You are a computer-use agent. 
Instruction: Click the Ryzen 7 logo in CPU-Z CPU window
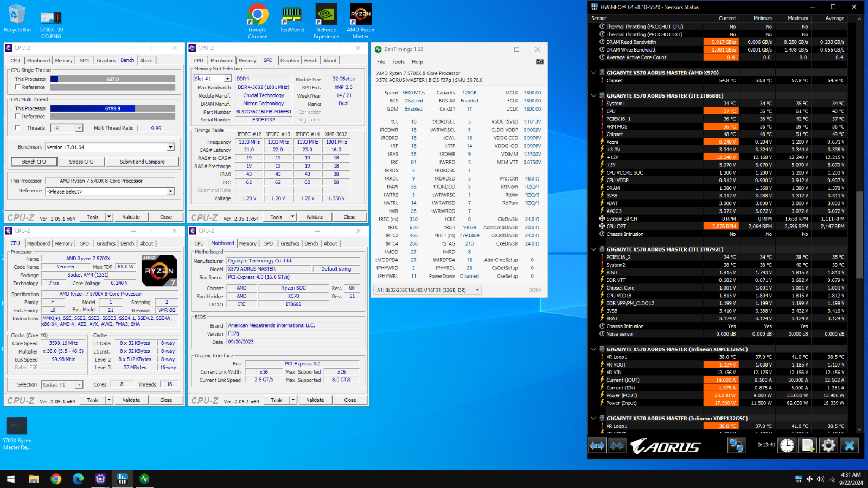click(159, 271)
